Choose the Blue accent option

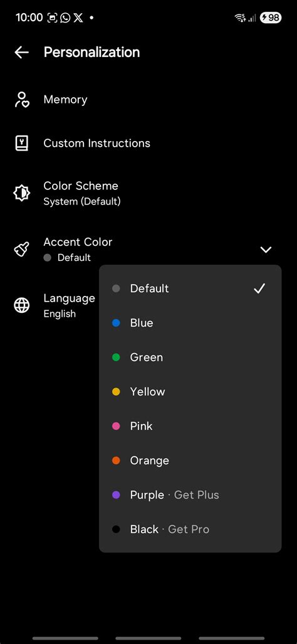(190, 323)
